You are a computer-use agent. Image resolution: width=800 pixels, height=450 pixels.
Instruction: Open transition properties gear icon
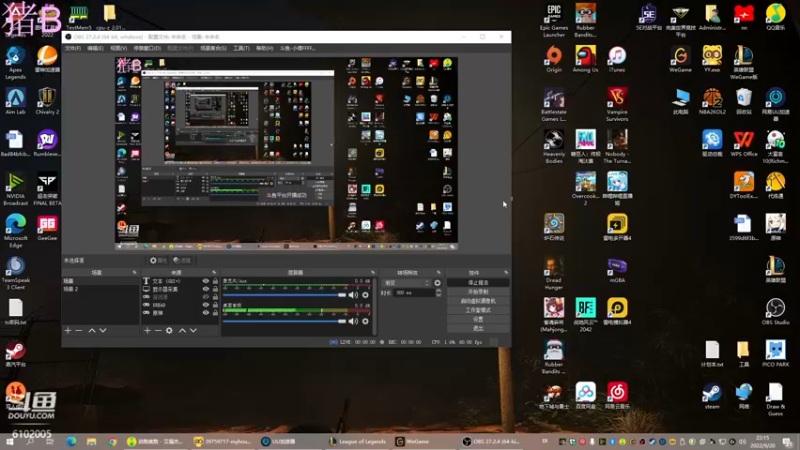(437, 283)
